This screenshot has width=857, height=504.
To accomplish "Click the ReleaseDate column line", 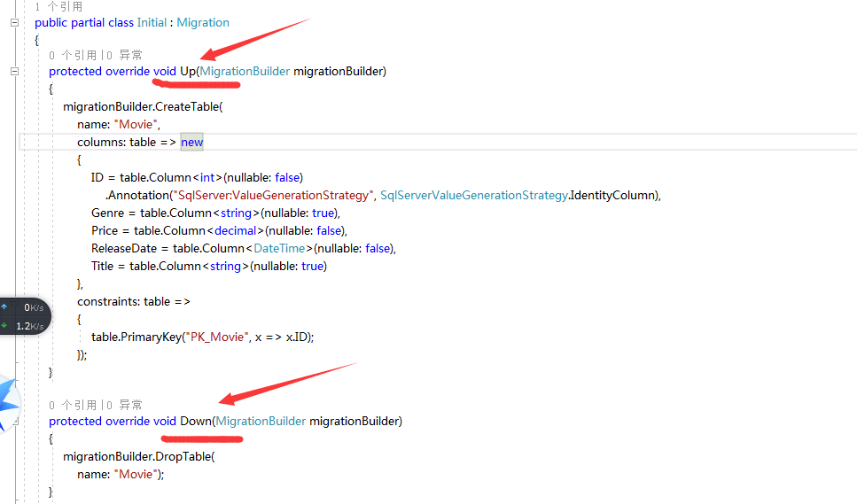I will pos(243,248).
